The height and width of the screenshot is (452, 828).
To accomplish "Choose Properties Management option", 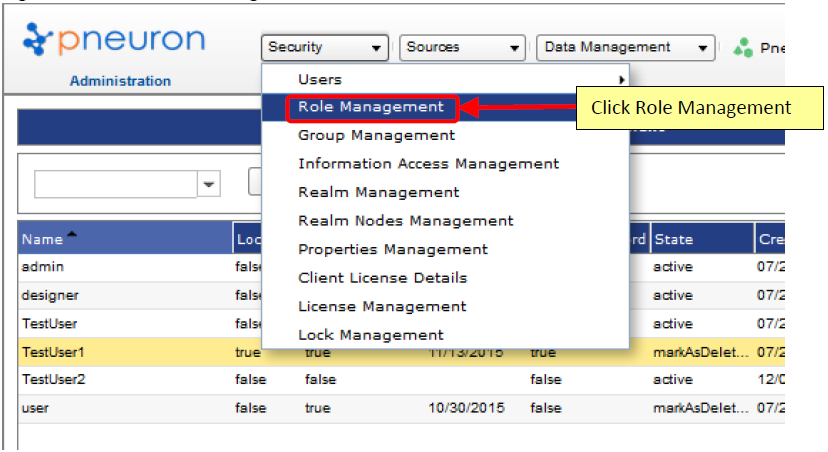I will coord(392,250).
